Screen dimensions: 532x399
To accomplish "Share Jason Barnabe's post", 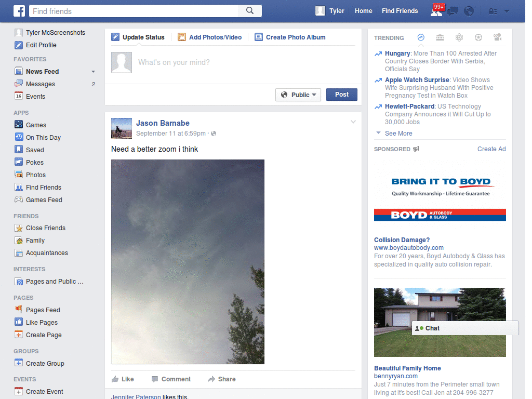I will click(222, 379).
